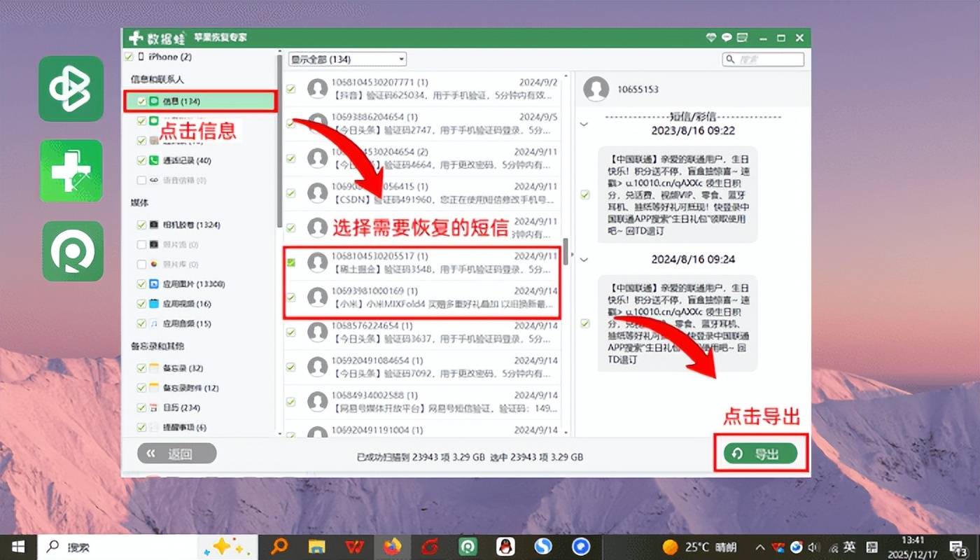Click the volume icon in system tray

pyautogui.click(x=813, y=547)
